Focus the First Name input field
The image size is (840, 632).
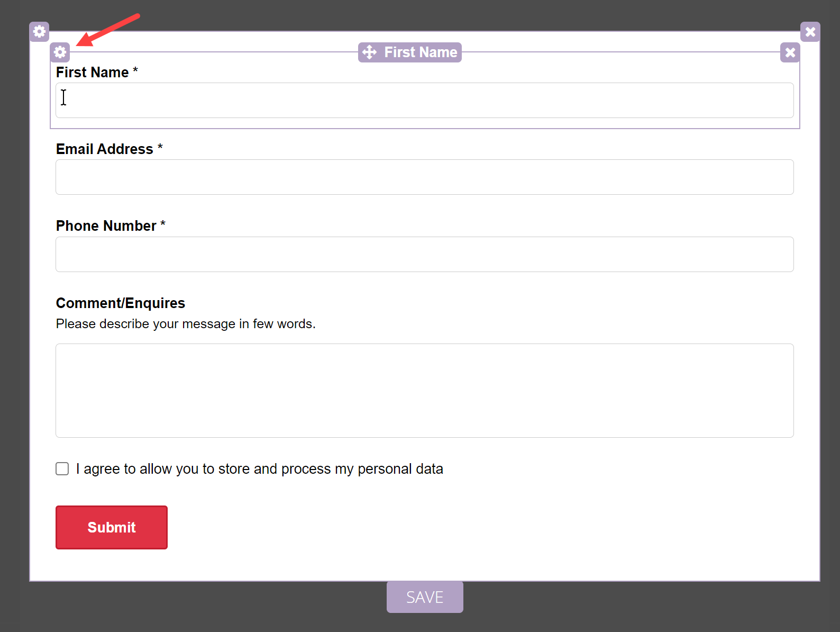(x=424, y=101)
